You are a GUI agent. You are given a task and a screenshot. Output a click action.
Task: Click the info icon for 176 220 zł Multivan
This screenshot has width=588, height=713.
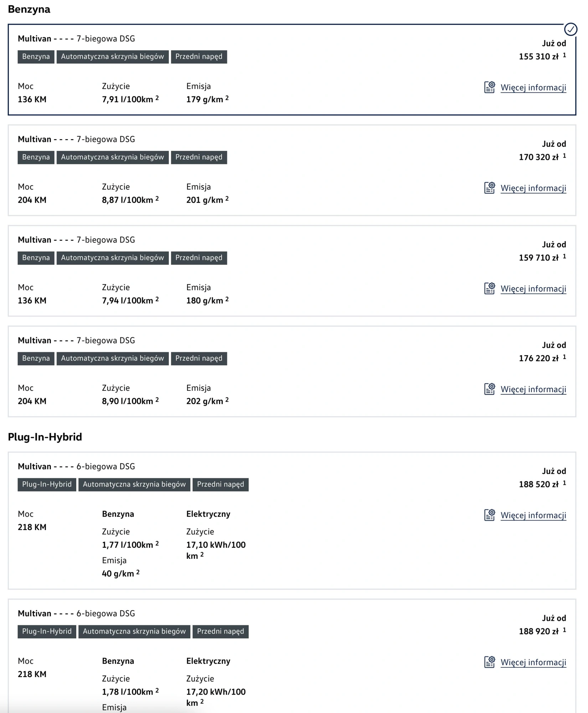pos(490,389)
